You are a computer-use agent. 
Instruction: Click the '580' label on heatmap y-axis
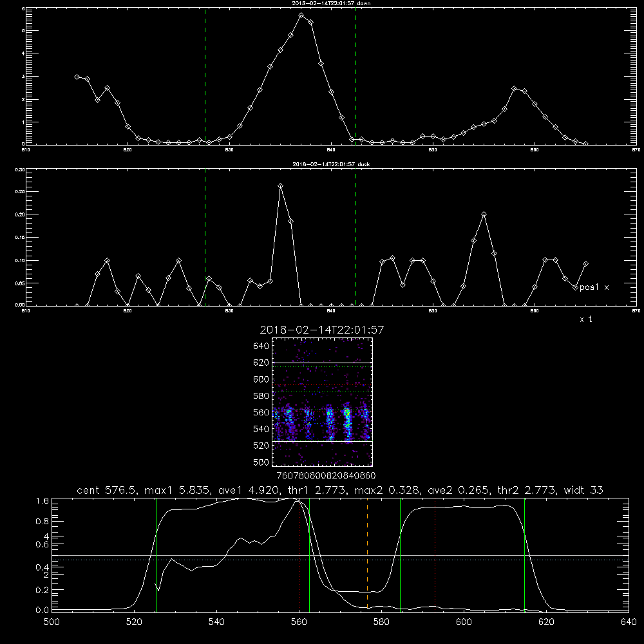[x=261, y=396]
